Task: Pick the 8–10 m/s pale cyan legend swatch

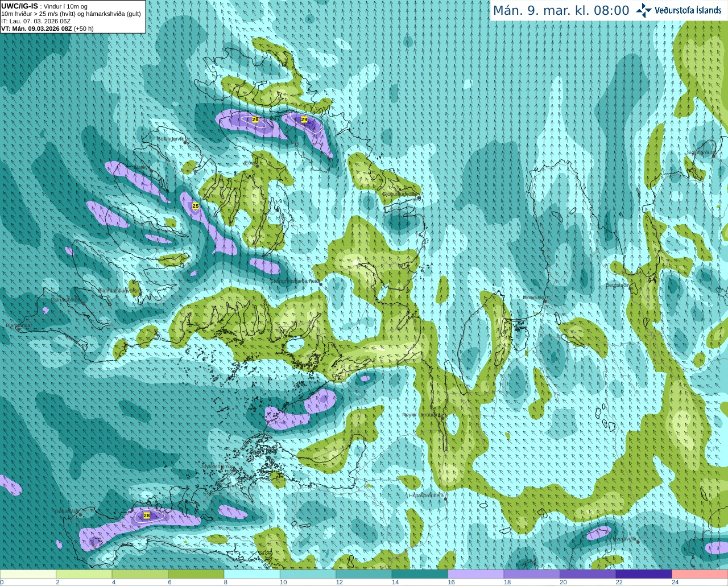Action: [x=252, y=574]
